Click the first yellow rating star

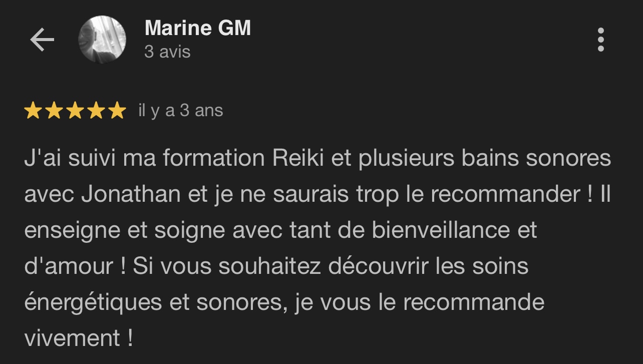pyautogui.click(x=33, y=111)
